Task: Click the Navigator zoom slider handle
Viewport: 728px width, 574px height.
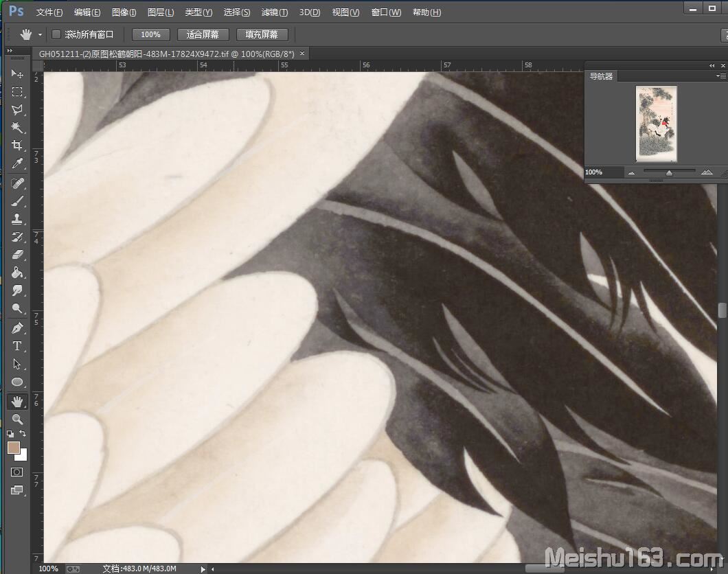Action: (669, 173)
